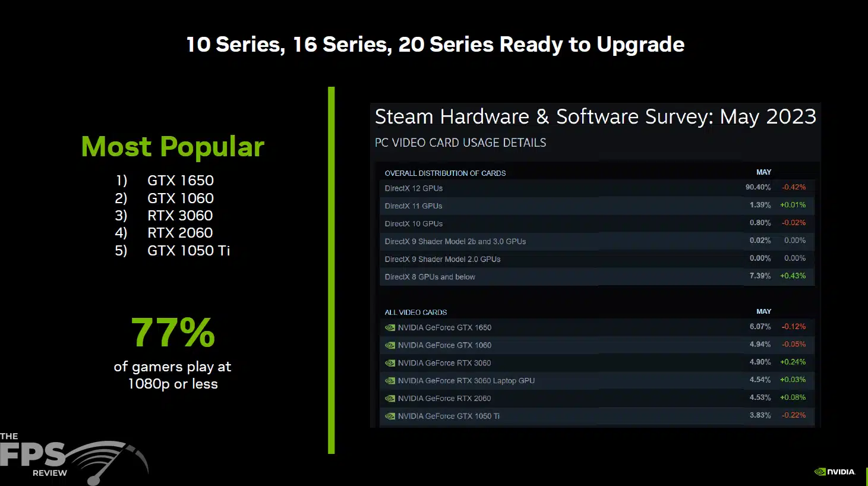This screenshot has width=868, height=486.
Task: Click the Most Popular green heading
Action: (173, 147)
